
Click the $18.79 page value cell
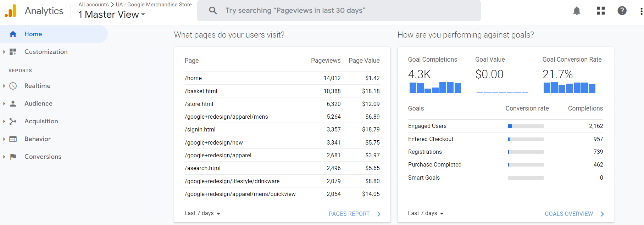click(x=371, y=130)
